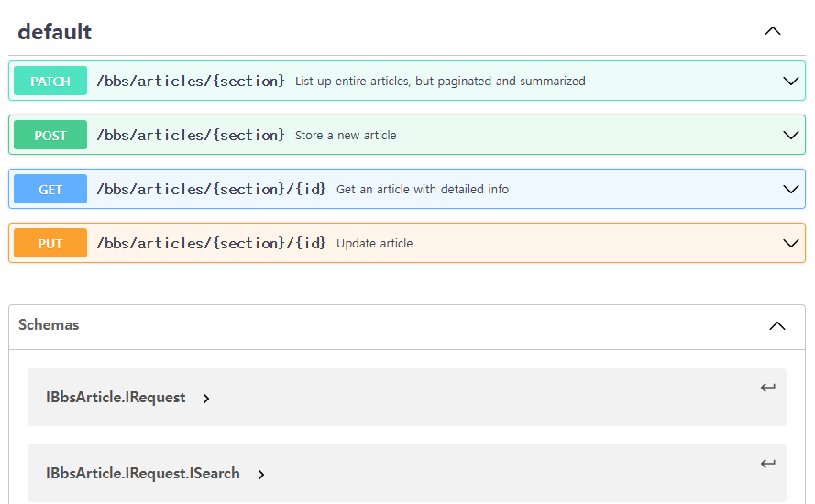Click 'Store a new article' description
The width and height of the screenshot is (815, 504).
tap(346, 136)
